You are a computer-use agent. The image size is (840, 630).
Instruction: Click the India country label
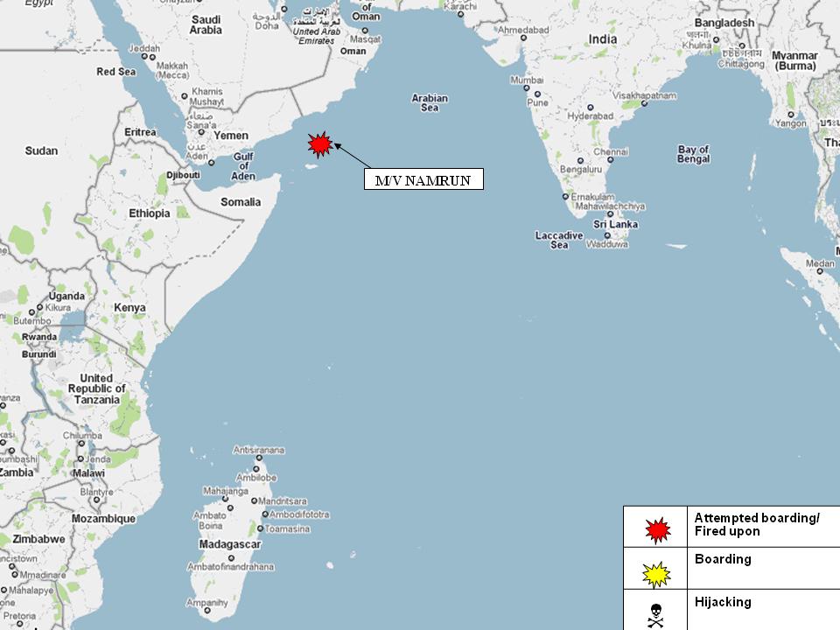603,39
